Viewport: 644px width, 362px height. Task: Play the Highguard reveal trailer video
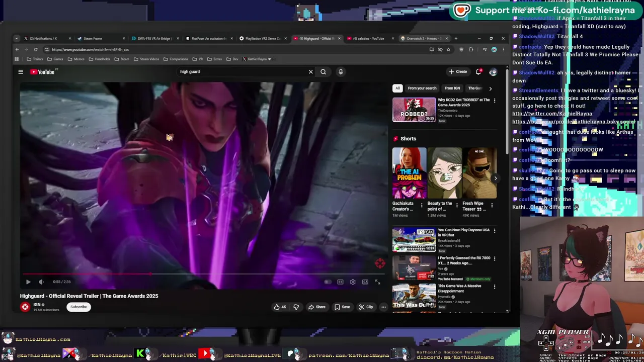[28, 282]
